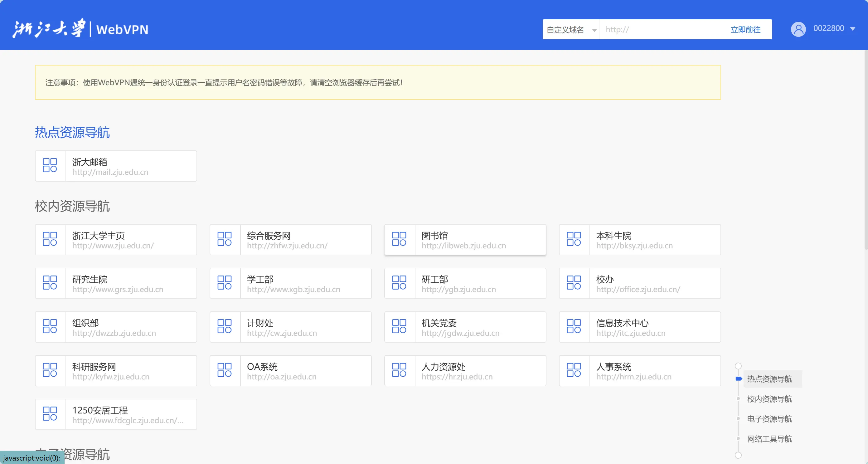
Task: Open the 科研服务网 link
Action: coord(116,371)
